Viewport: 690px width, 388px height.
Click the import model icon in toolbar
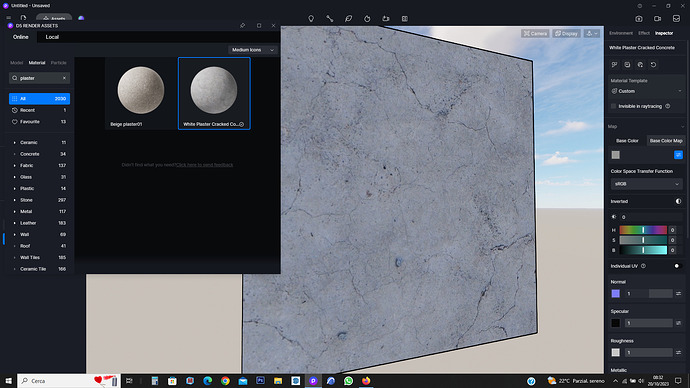[x=386, y=18]
